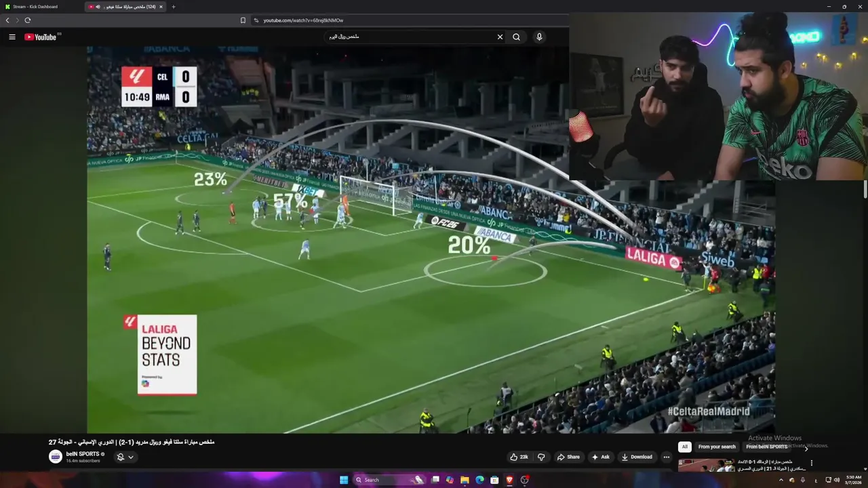This screenshot has height=488, width=868.
Task: Open Task View on the taskbar
Action: click(x=435, y=480)
